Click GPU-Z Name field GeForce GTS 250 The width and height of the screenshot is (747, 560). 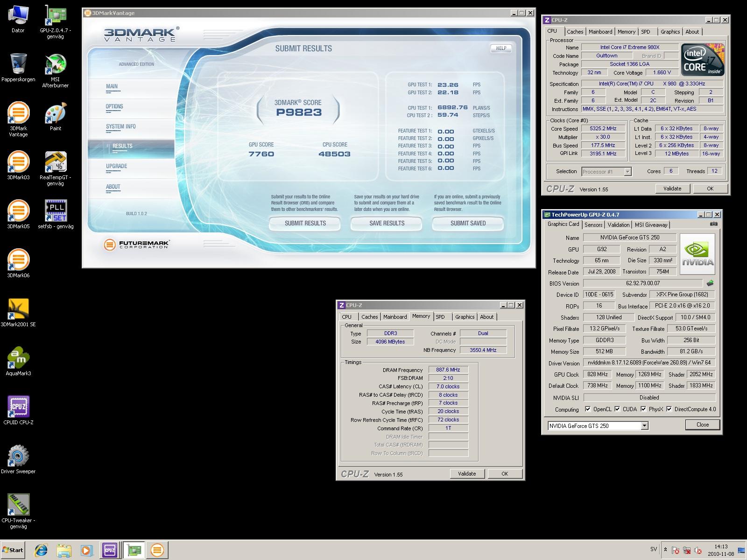[x=630, y=238]
